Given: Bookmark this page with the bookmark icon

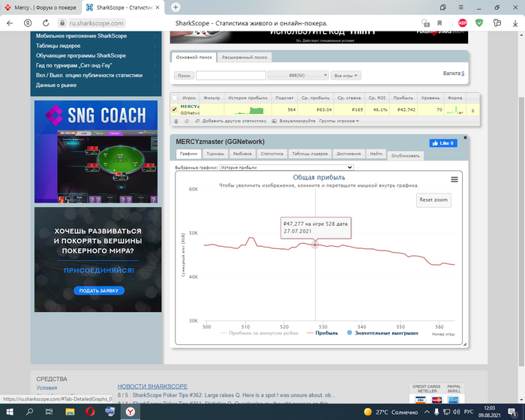Looking at the screenshot, I should click(x=439, y=23).
